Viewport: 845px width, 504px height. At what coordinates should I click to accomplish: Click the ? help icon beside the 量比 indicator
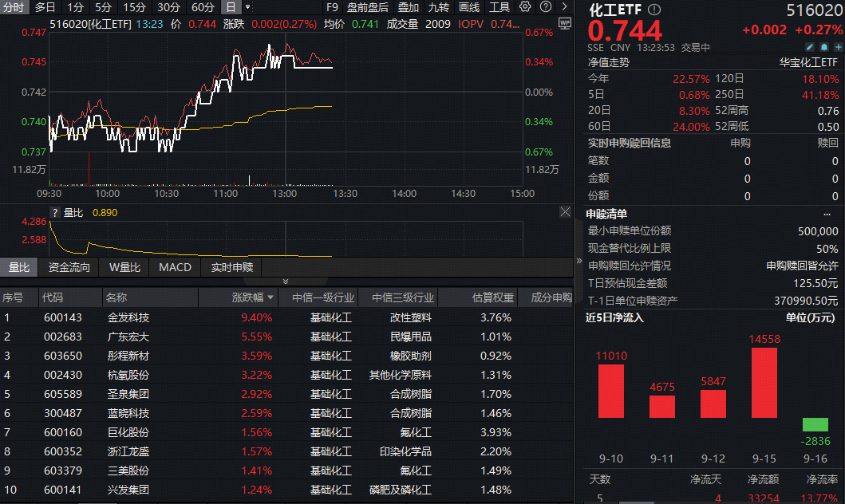point(55,212)
